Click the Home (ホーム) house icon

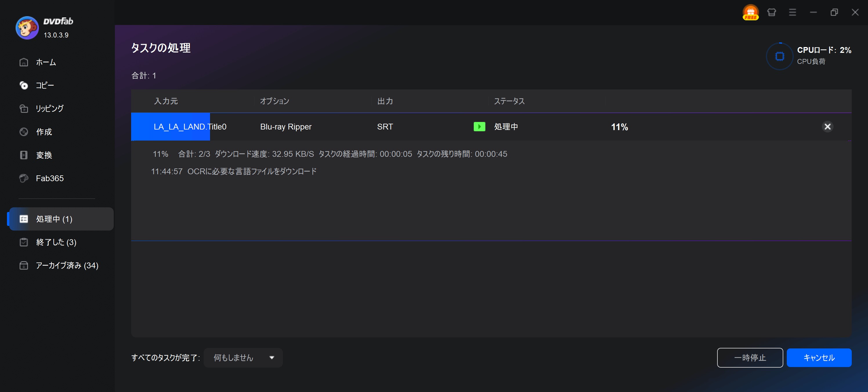tap(23, 62)
